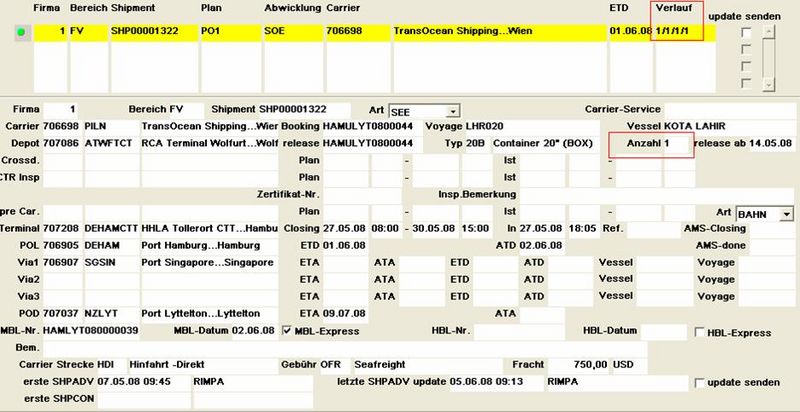Select shipment SHP00001322 in the list
This screenshot has height=412, width=800.
click(x=155, y=31)
